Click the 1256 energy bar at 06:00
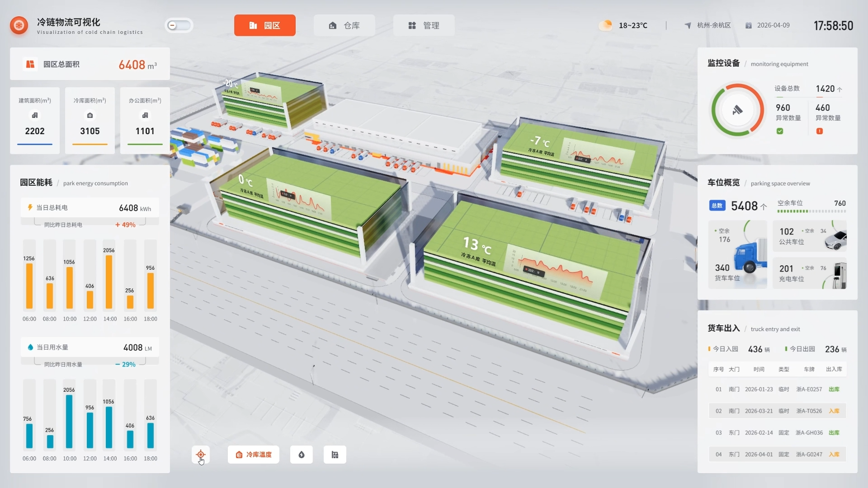Image resolution: width=868 pixels, height=488 pixels. 29,286
